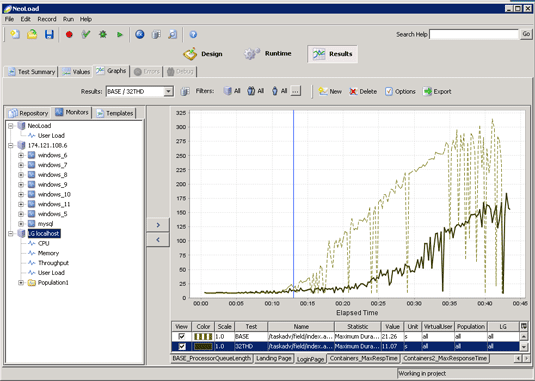This screenshot has width=535, height=381.
Task: Expand the mysql node
Action: pyautogui.click(x=21, y=224)
